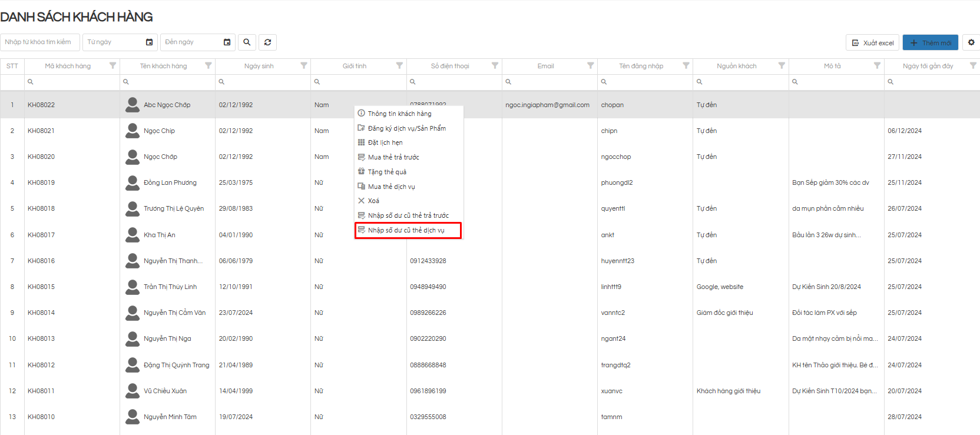Click the Thêm mới button

(x=930, y=43)
